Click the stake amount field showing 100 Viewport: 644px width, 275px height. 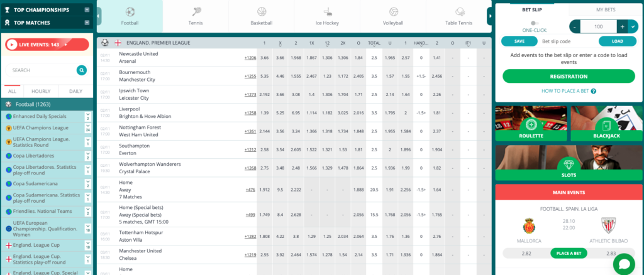click(599, 26)
